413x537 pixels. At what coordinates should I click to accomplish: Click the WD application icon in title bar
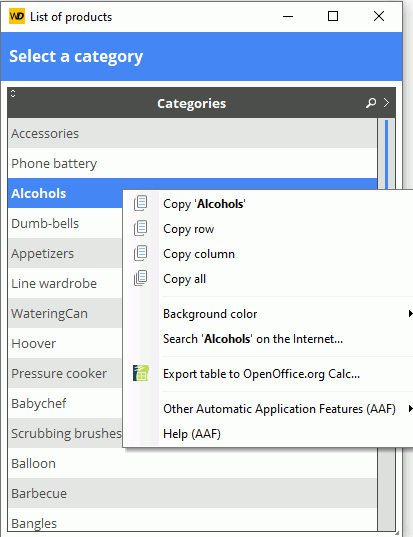point(17,16)
